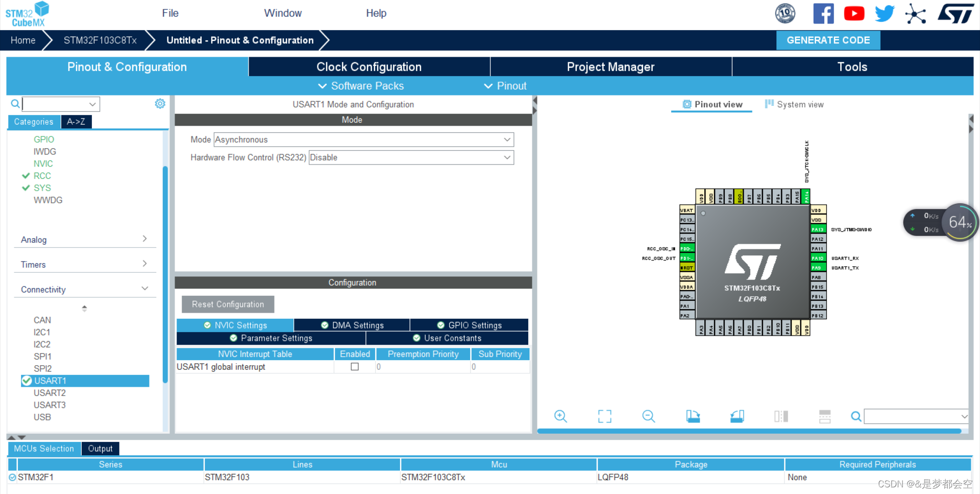Rotate chip view clockwise

coord(693,416)
